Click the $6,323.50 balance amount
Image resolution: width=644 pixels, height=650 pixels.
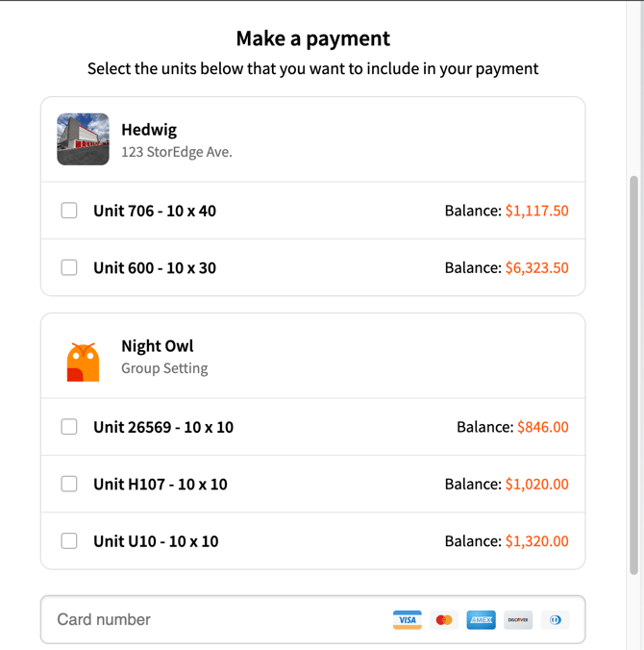pos(537,268)
